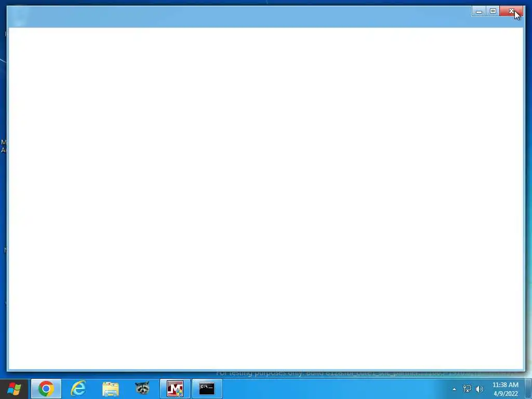Open Windows Explorer folder icon
Viewport: 532px width, 399px height.
pyautogui.click(x=111, y=389)
